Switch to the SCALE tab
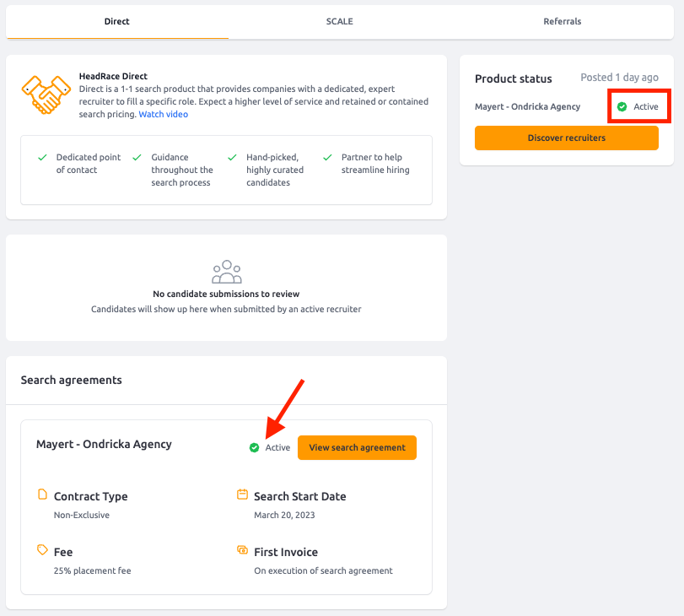The image size is (684, 616). [x=339, y=21]
